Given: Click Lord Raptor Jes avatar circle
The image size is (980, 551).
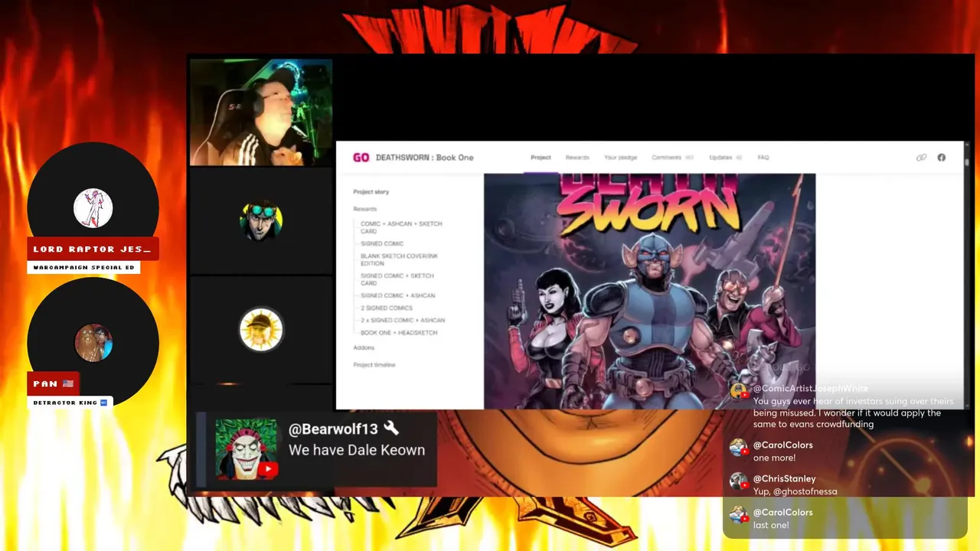Looking at the screenshot, I should click(x=93, y=208).
